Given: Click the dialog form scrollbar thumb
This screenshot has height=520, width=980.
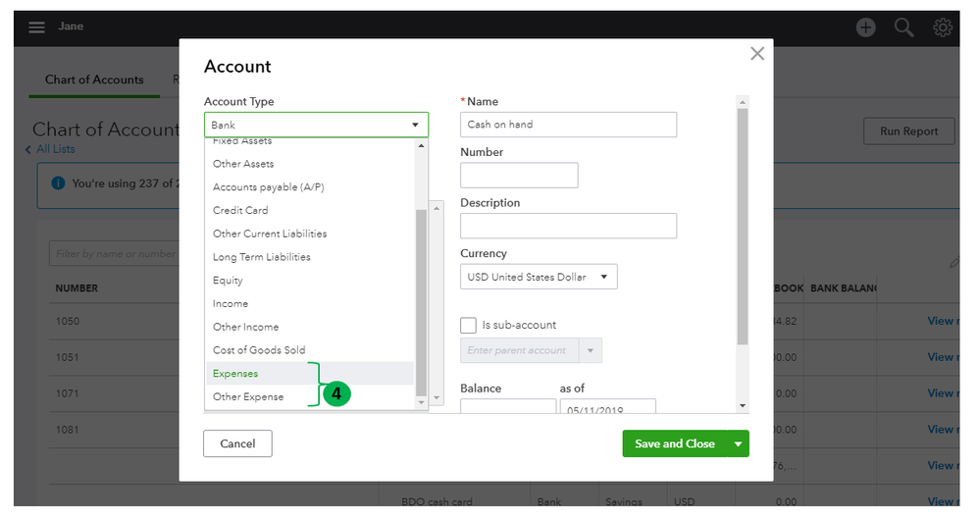Looking at the screenshot, I should click(x=743, y=227).
